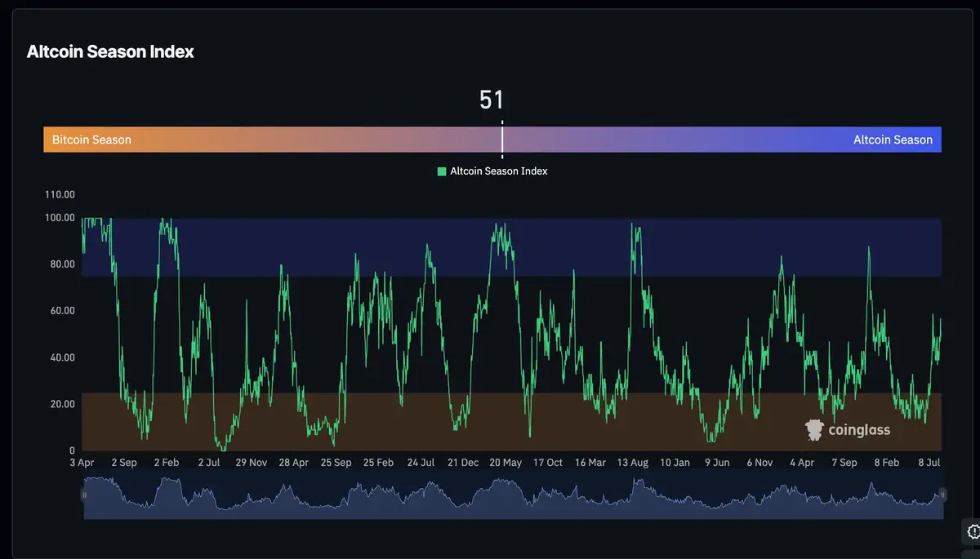Click the 110.00 label on the y-axis
The image size is (980, 559).
60,194
